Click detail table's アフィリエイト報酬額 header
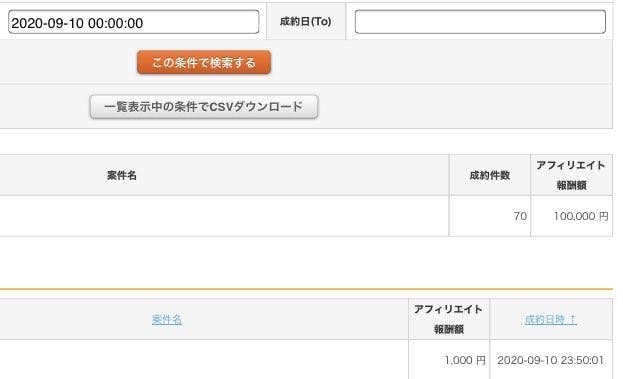 tap(449, 319)
